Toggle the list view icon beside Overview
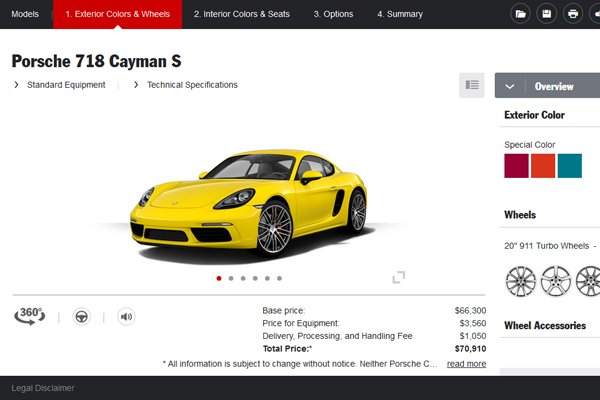This screenshot has width=600, height=400. (x=472, y=85)
